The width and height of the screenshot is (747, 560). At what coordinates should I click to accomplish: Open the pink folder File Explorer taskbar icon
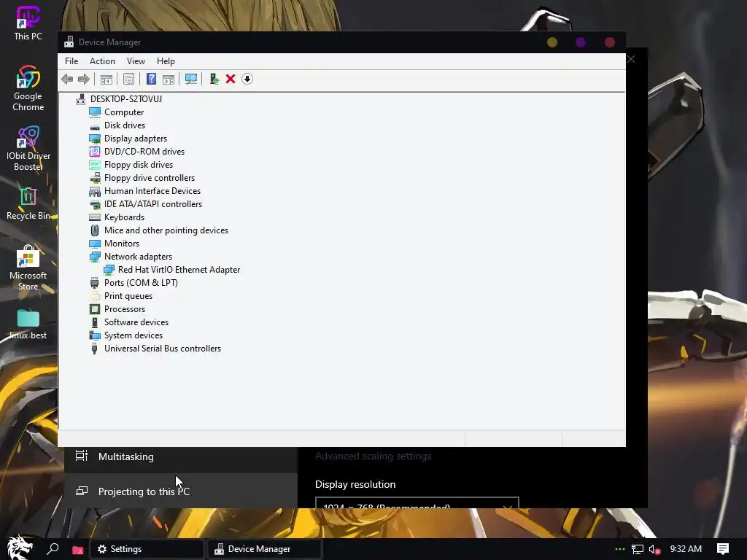point(77,550)
